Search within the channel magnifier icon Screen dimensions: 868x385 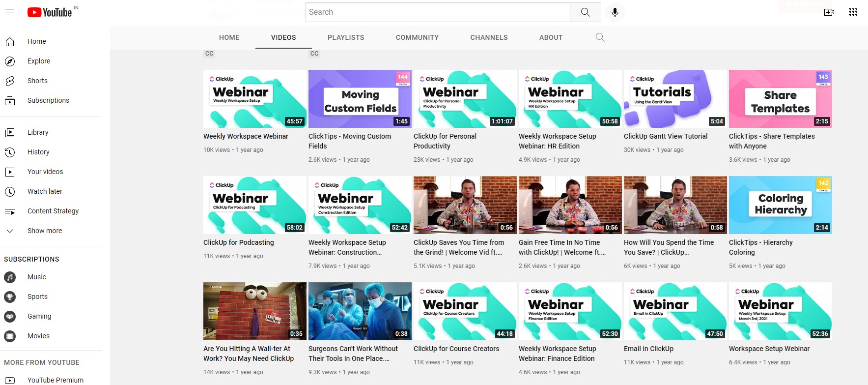pyautogui.click(x=600, y=37)
